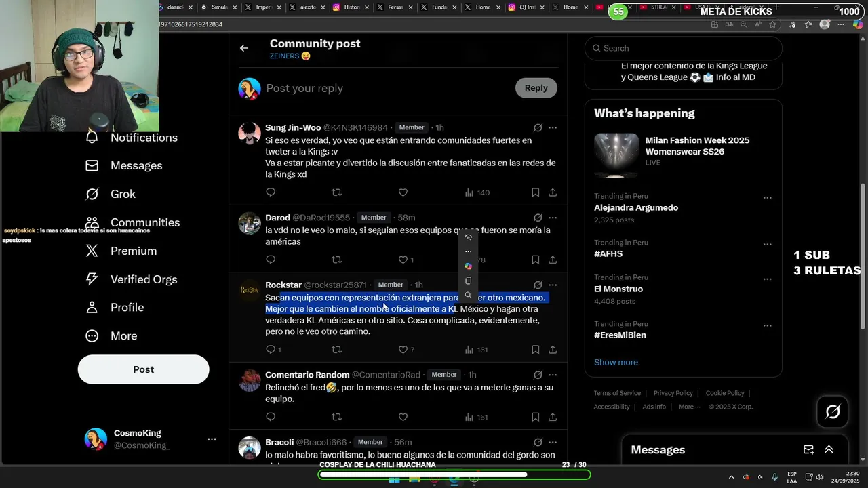Bookmark Comentario Random's post
The image size is (868, 488).
(535, 417)
